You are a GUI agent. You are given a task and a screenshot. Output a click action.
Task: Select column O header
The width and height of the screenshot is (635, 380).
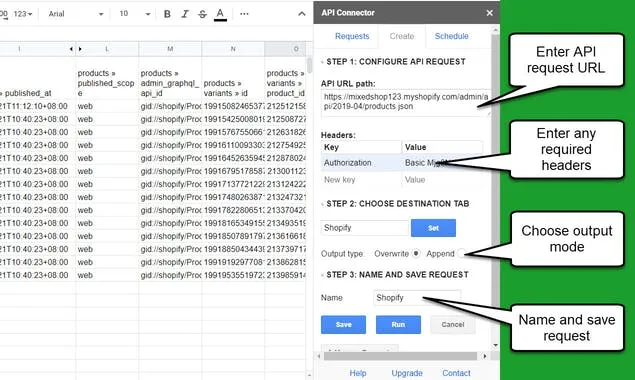(x=286, y=49)
